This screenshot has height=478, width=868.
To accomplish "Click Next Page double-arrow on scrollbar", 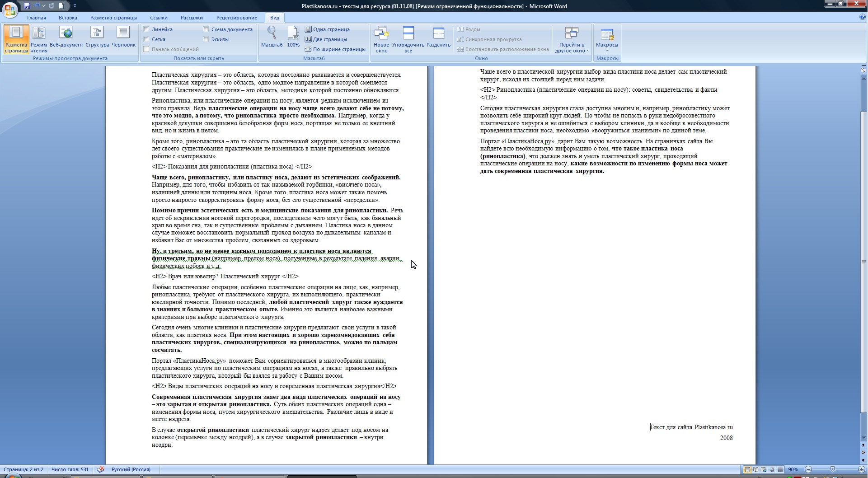I will [x=863, y=460].
